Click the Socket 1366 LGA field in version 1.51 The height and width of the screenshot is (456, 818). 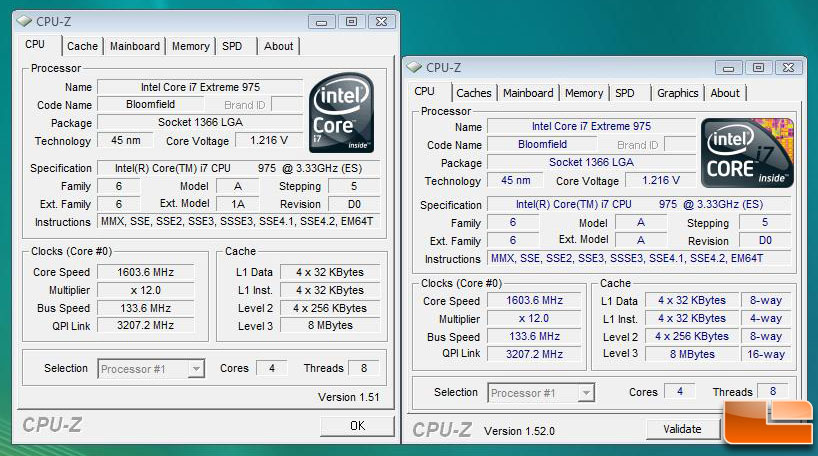click(x=200, y=122)
